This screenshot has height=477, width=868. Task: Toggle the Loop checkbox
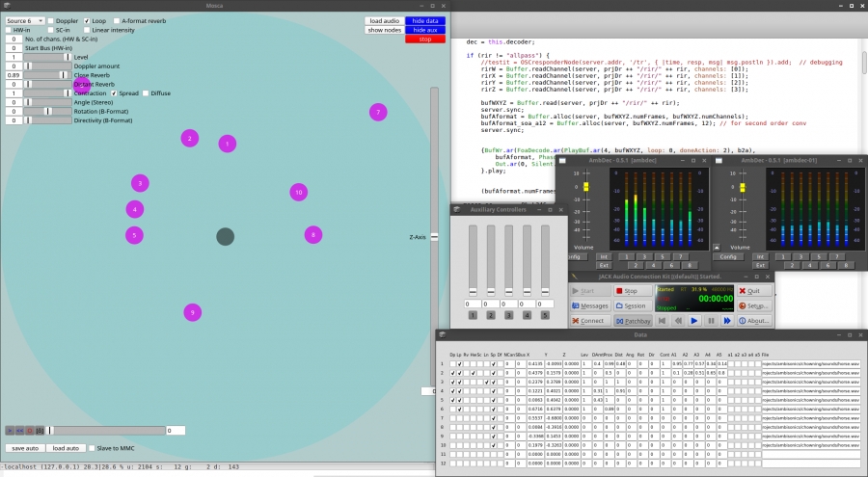click(87, 21)
